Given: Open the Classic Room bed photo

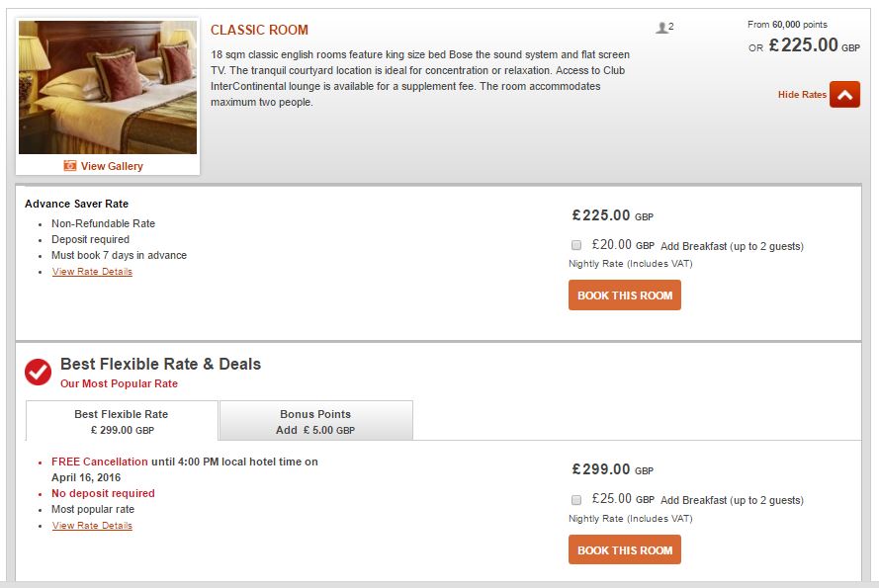Looking at the screenshot, I should coord(108,87).
